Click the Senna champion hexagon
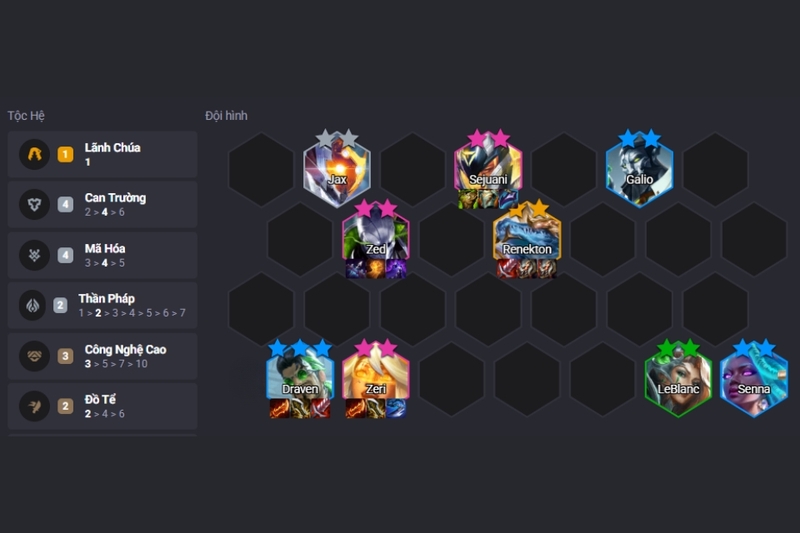The width and height of the screenshot is (800, 533). [x=754, y=380]
